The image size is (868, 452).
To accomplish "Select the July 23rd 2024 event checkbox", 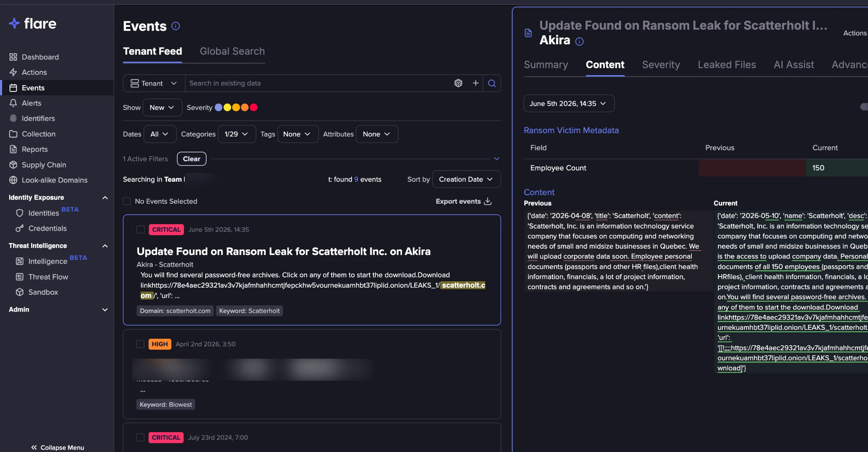I will [140, 437].
